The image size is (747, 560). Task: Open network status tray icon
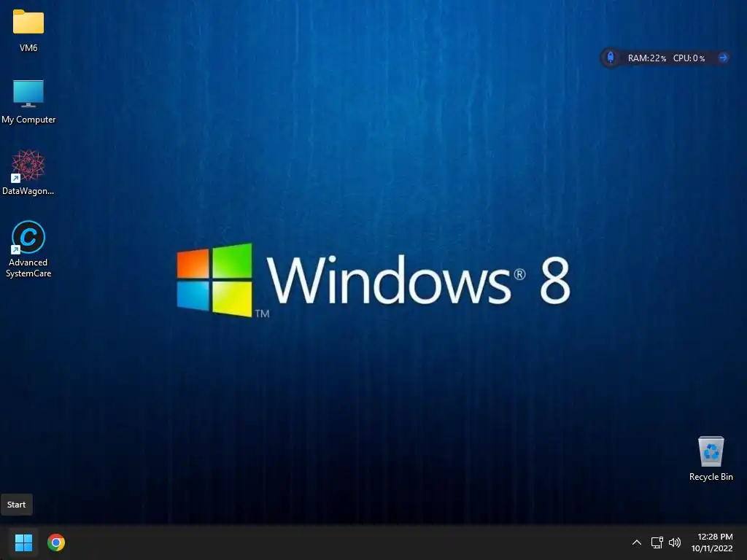pyautogui.click(x=657, y=542)
